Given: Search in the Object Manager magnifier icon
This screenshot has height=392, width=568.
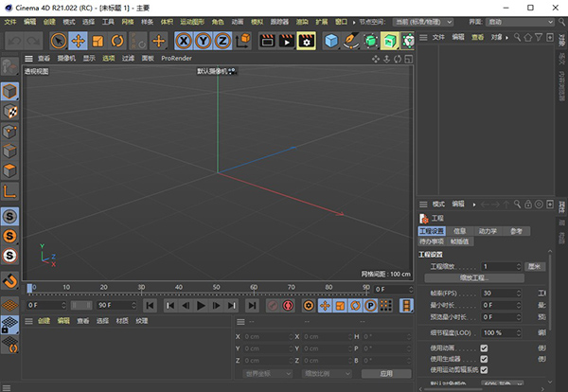Looking at the screenshot, I should click(x=517, y=37).
